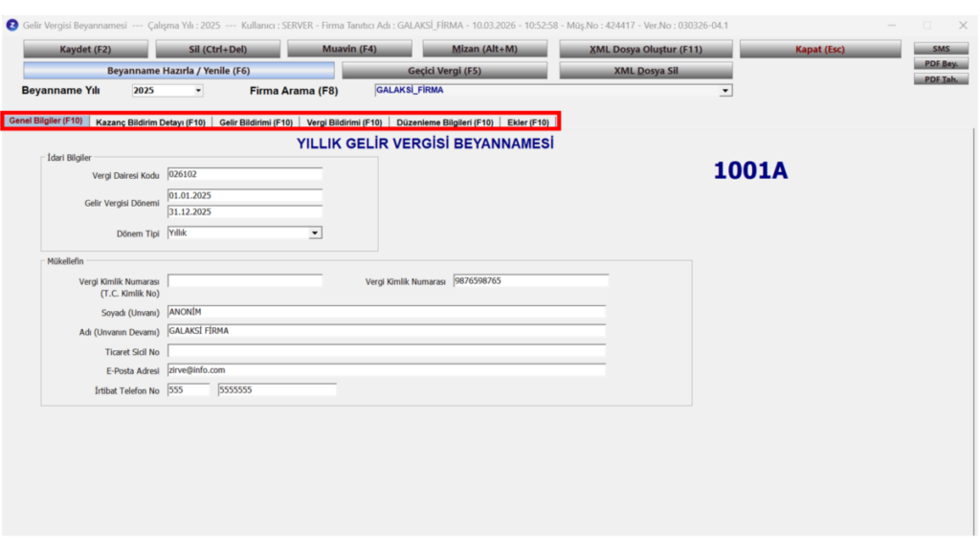The height and width of the screenshot is (551, 980).
Task: Click the 1001A form code text
Action: 750,170
